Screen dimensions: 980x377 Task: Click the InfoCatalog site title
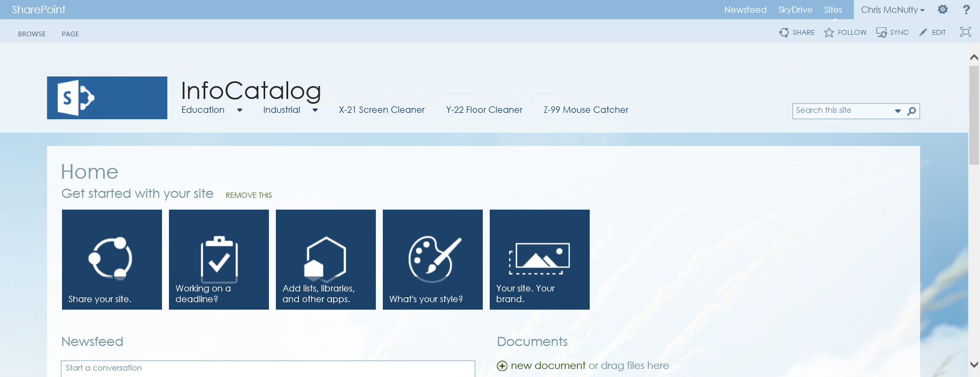point(251,90)
